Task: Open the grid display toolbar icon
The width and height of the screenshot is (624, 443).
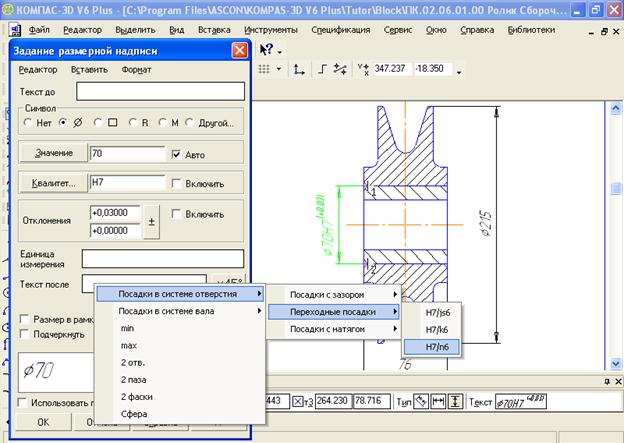Action: pyautogui.click(x=266, y=70)
